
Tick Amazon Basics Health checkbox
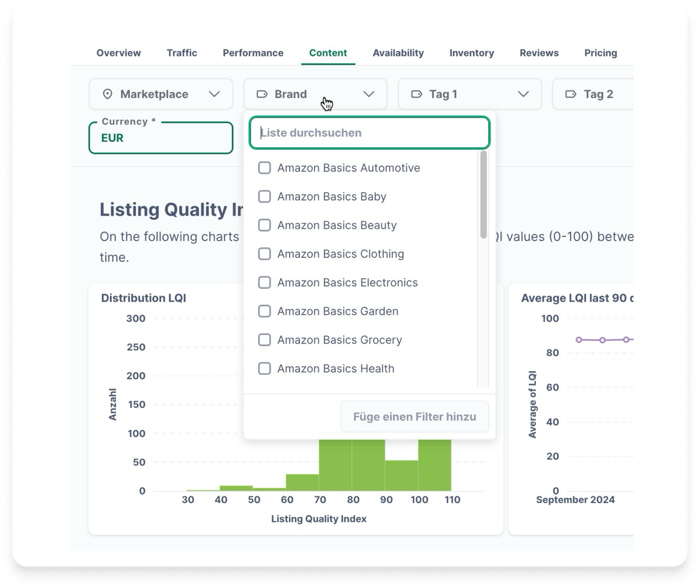(265, 368)
